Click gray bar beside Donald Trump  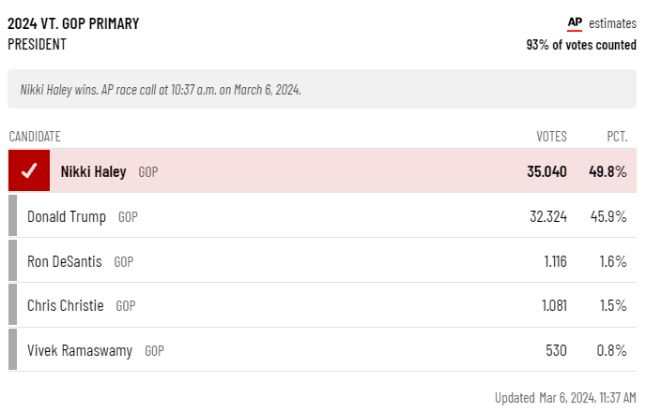tap(13, 216)
